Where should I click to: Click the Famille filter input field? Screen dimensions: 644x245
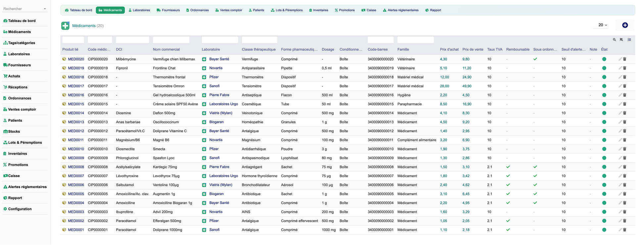coord(415,40)
